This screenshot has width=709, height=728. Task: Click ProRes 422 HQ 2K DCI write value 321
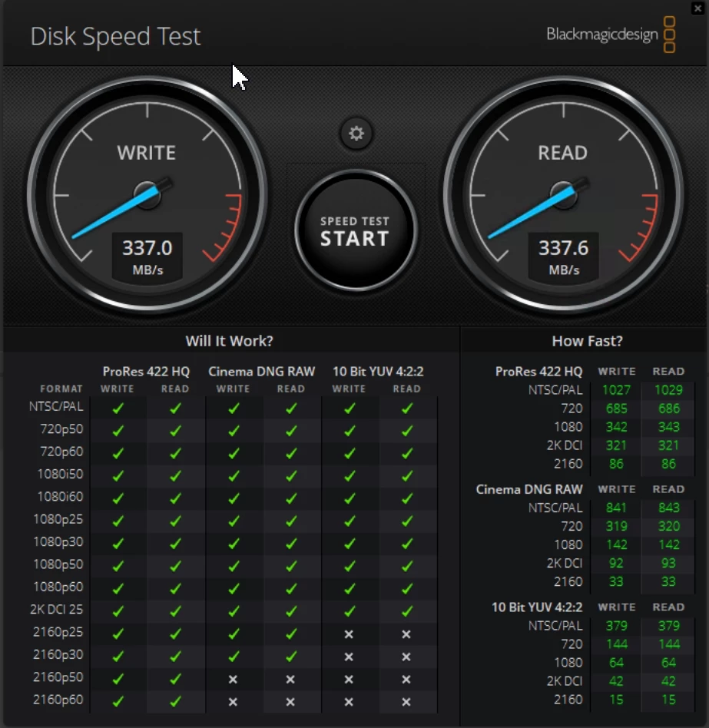point(617,445)
